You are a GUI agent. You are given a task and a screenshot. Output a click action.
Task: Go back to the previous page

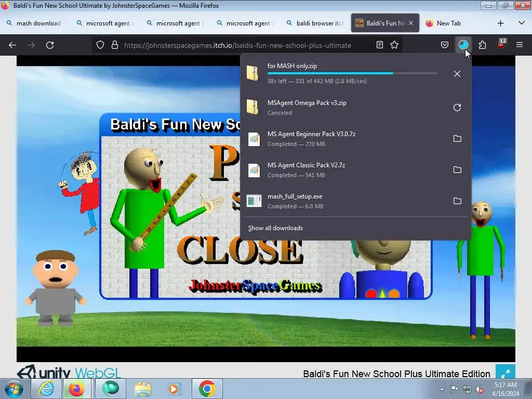[x=12, y=45]
